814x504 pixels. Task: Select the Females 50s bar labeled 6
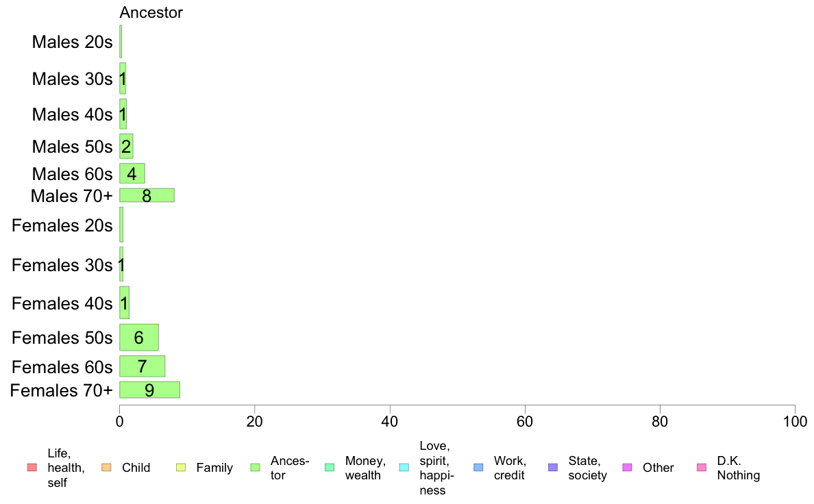click(x=139, y=338)
